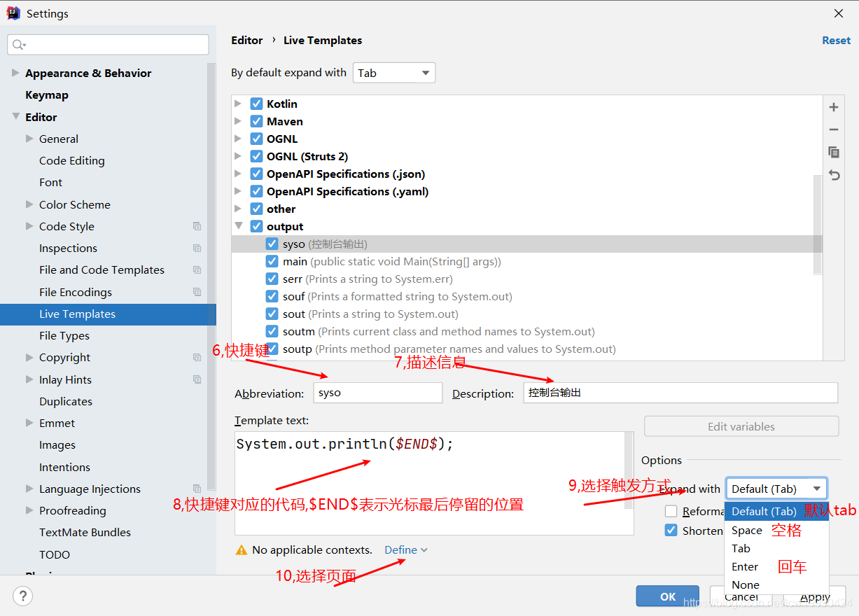
Task: Toggle the Kotlin group checkbox
Action: click(256, 104)
